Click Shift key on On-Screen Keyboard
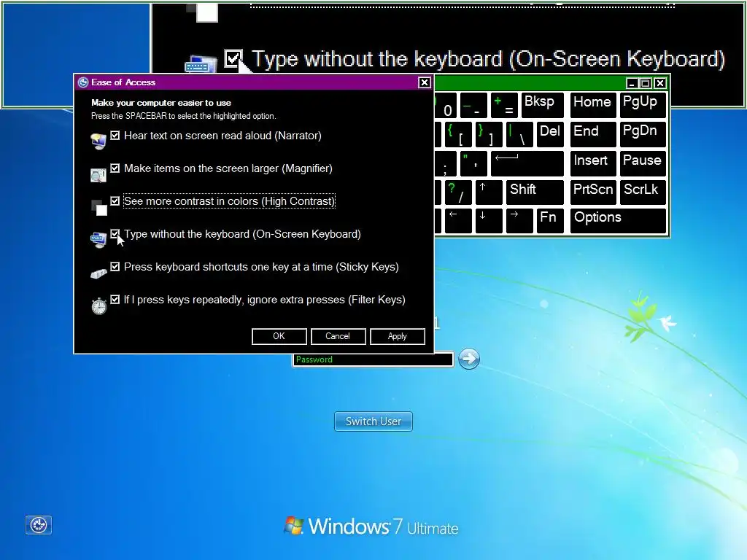This screenshot has width=747, height=560. pos(535,192)
